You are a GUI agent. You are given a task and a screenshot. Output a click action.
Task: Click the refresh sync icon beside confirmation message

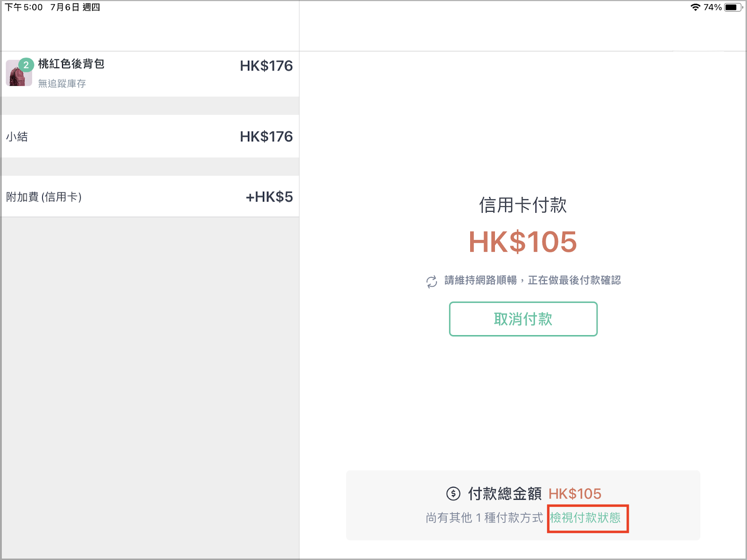tap(431, 281)
